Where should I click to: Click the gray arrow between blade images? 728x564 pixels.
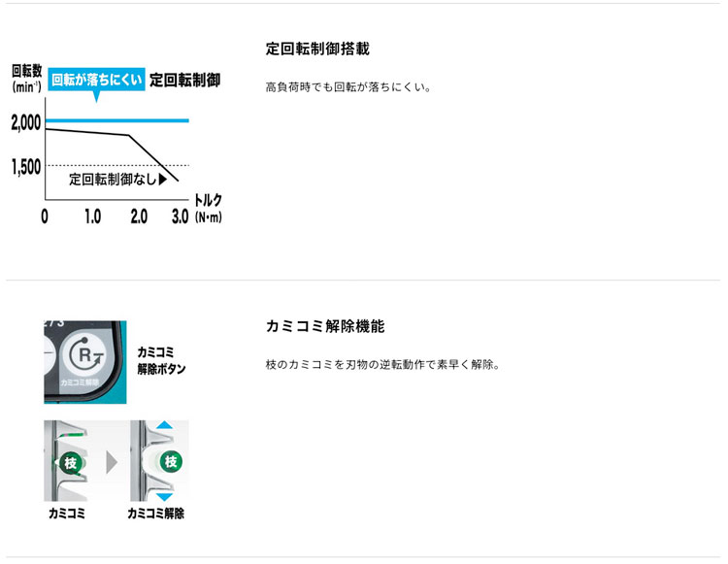click(x=111, y=462)
